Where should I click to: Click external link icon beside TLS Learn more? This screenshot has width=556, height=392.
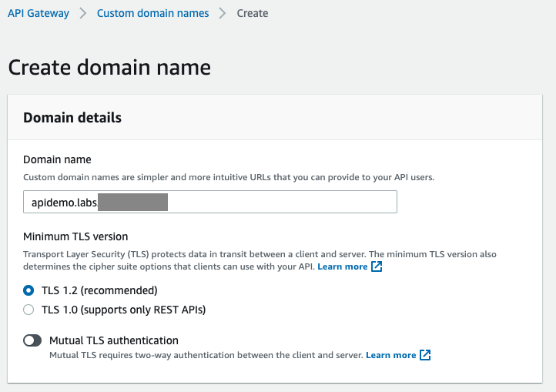[x=377, y=266]
